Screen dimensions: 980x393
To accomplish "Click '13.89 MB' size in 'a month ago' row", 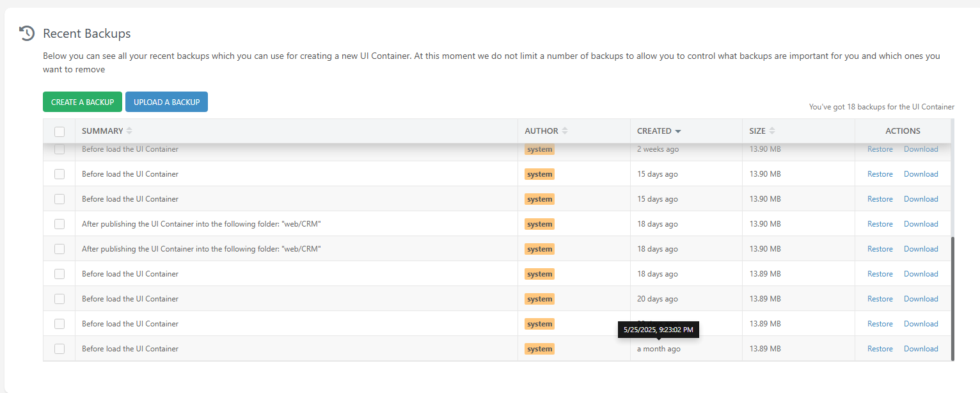I will pos(765,349).
